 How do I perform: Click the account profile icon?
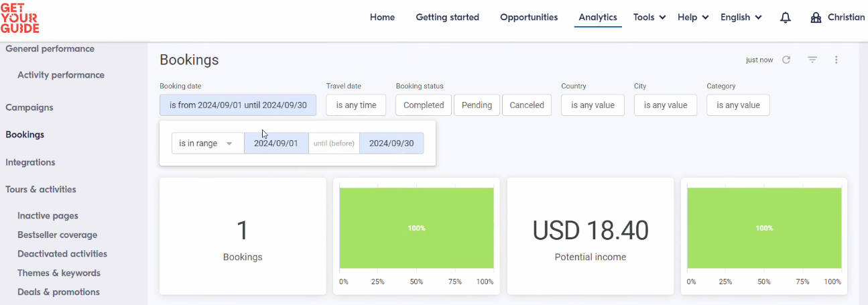(x=816, y=17)
